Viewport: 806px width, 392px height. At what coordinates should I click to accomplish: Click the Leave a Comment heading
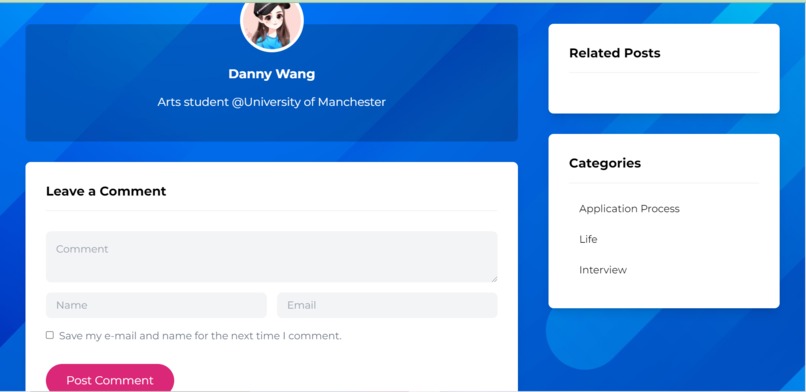pos(106,191)
